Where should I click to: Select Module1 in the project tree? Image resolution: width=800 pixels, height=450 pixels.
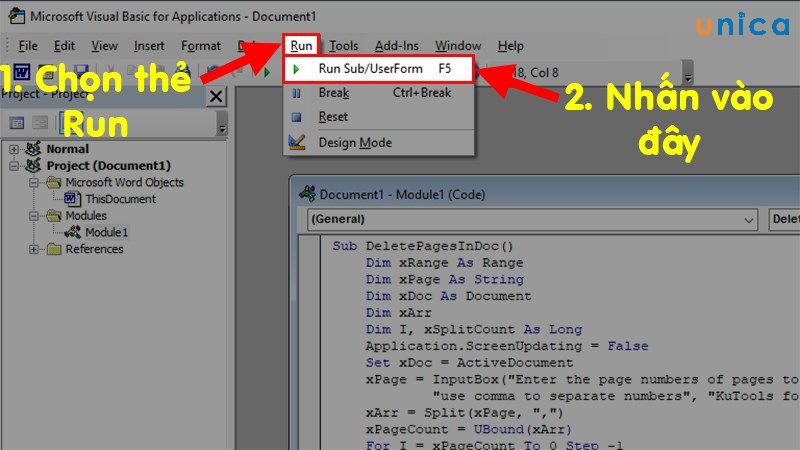click(106, 233)
